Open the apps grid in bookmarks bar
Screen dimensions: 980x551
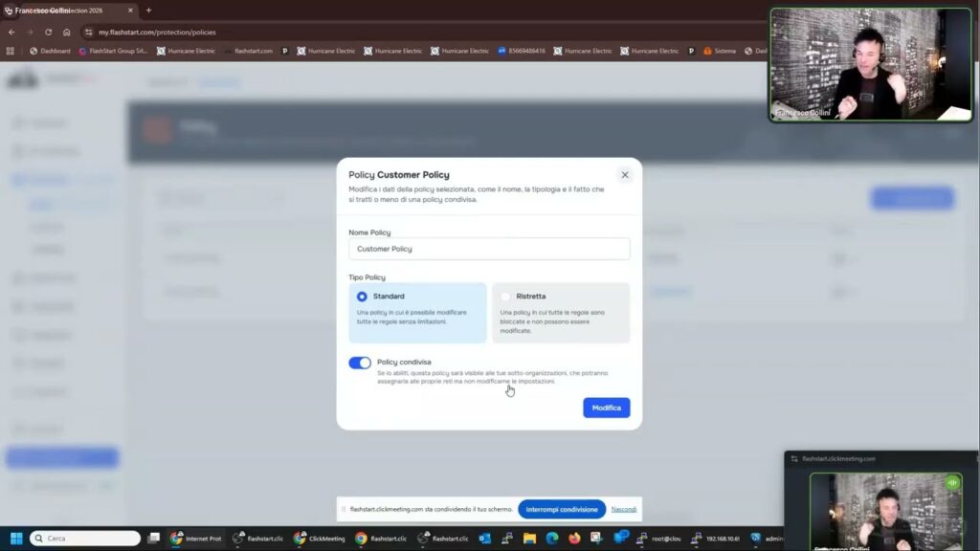click(x=10, y=51)
